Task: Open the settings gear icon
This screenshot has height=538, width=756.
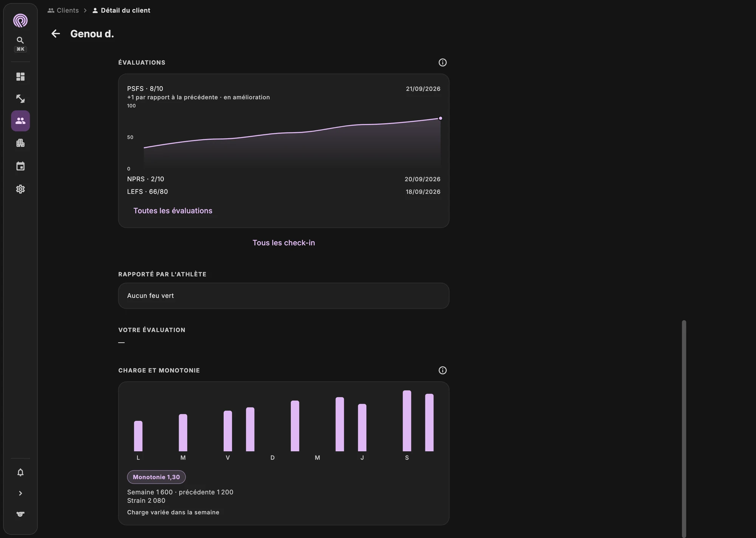Action: coord(20,189)
